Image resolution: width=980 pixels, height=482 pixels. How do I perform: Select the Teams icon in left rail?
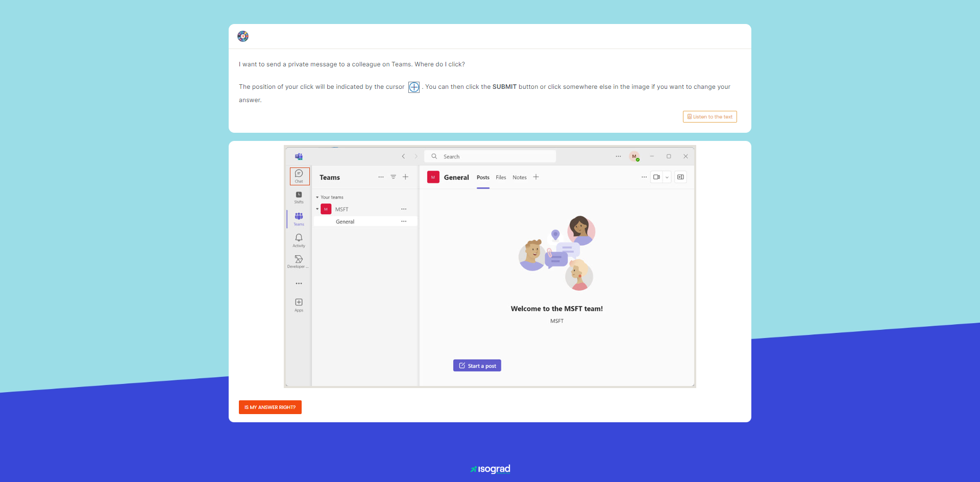[299, 219]
